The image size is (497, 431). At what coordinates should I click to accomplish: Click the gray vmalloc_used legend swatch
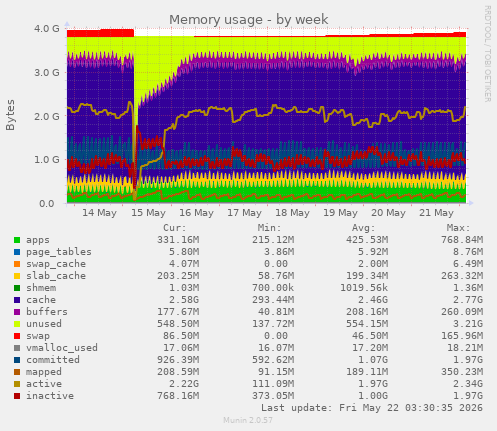[17, 348]
